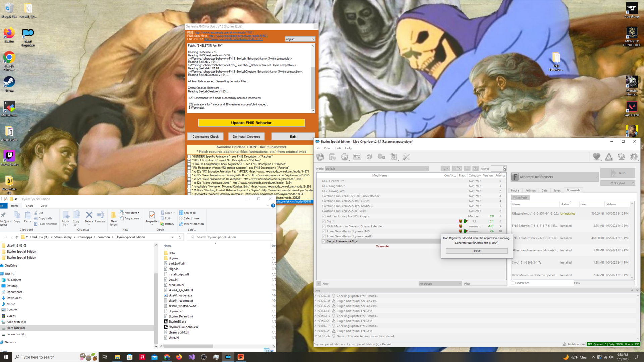This screenshot has width=644, height=362.
Task: Tick New Animation for Running with Bow checkbox
Action: click(189, 175)
